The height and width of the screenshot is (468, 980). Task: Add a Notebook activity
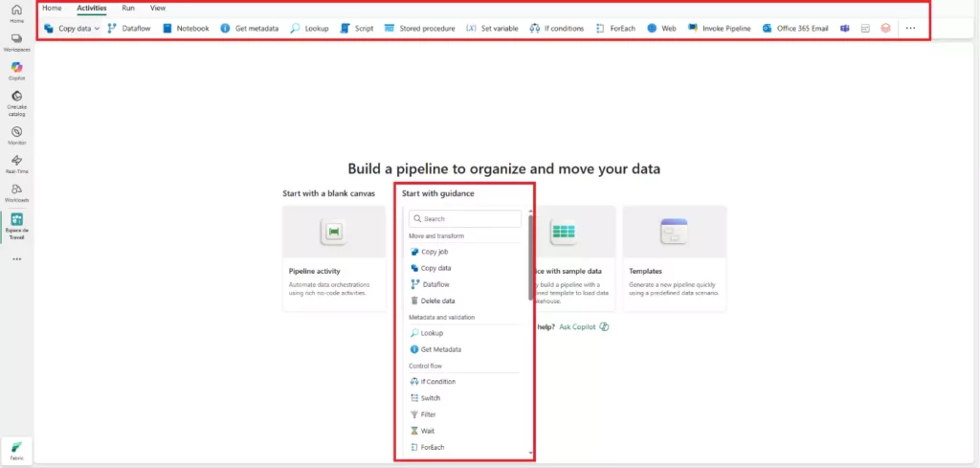[x=186, y=28]
